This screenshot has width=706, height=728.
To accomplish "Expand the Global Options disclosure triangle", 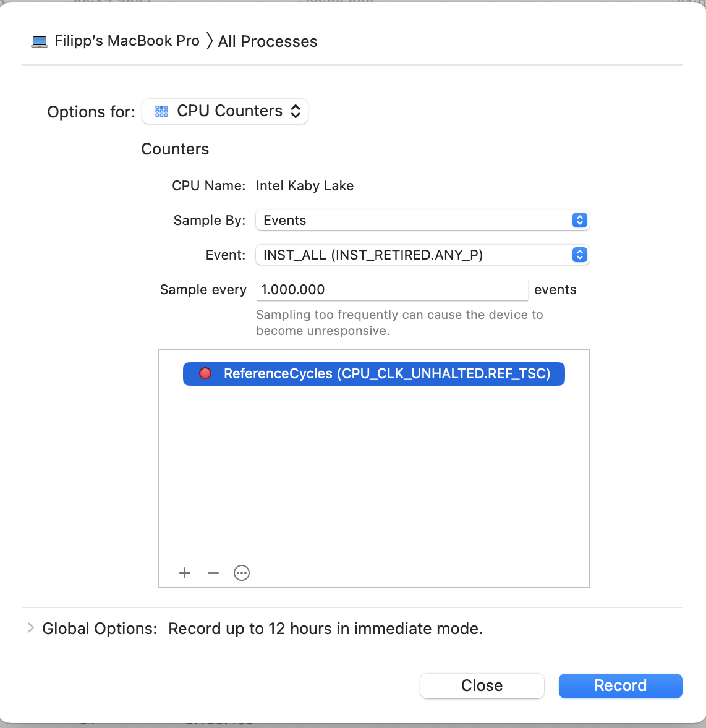I will (x=30, y=628).
